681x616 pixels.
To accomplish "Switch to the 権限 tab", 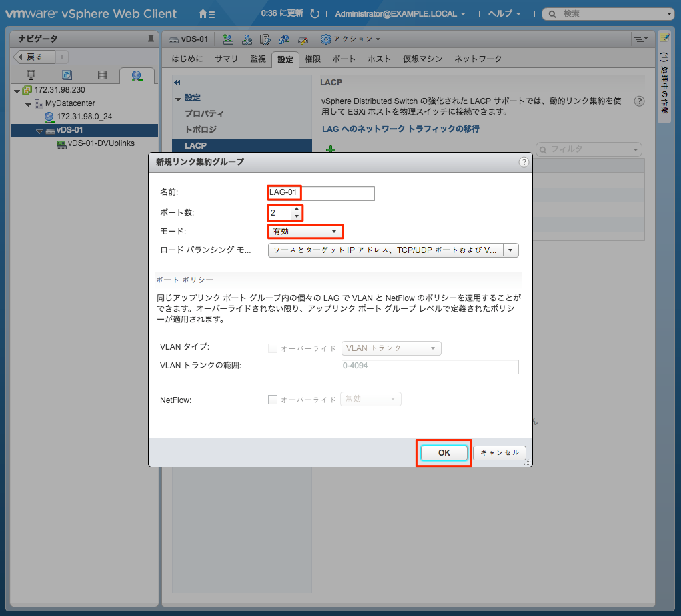I will click(x=313, y=59).
